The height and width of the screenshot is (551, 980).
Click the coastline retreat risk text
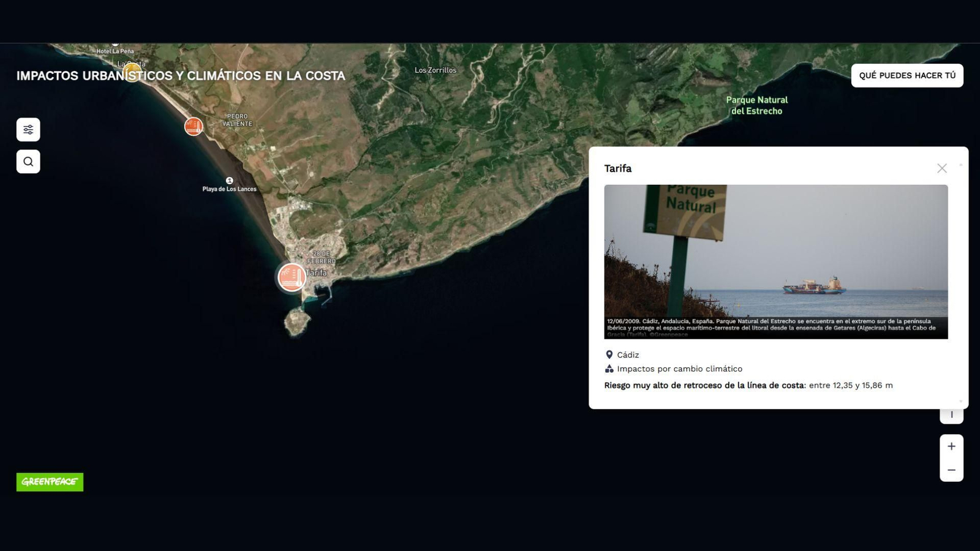pyautogui.click(x=748, y=385)
